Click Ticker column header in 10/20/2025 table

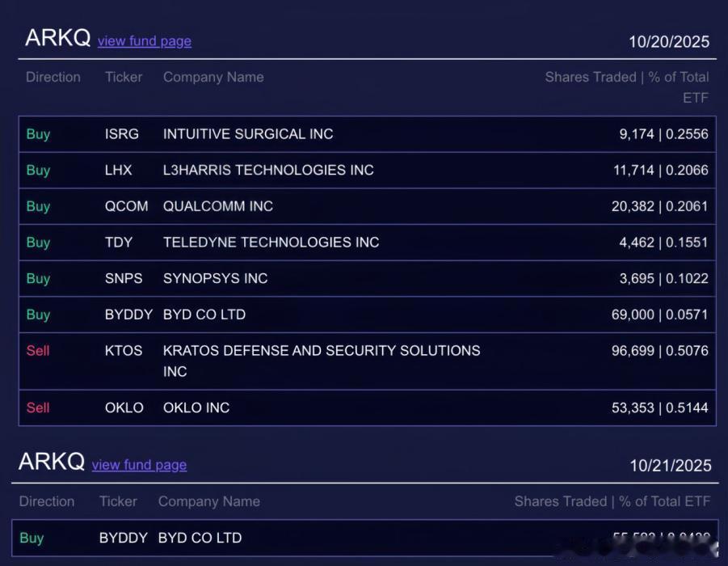click(x=124, y=77)
